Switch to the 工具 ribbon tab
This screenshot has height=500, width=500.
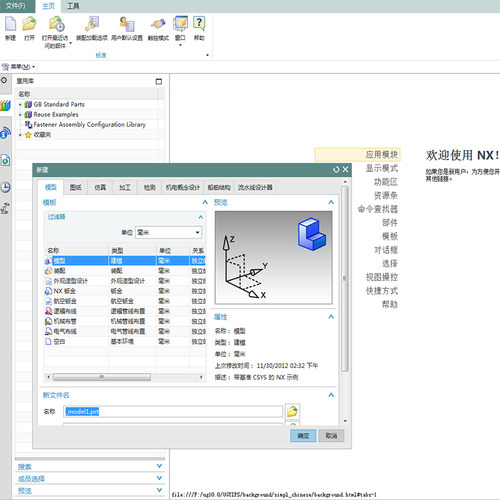(x=73, y=6)
